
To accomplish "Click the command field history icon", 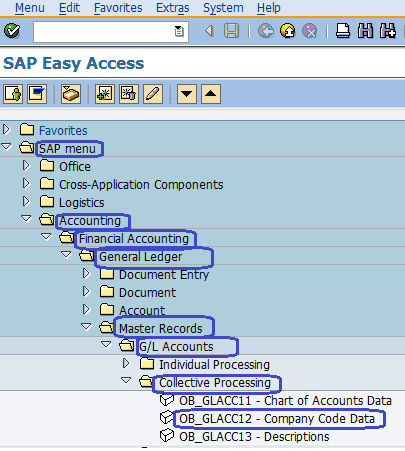I will tap(179, 31).
